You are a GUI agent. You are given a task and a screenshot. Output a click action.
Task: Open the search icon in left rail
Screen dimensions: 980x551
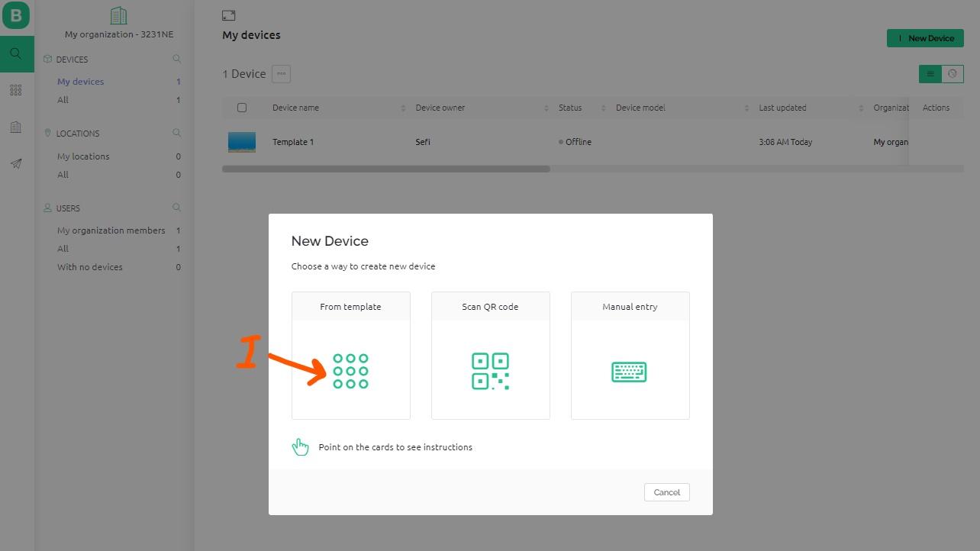coord(16,53)
